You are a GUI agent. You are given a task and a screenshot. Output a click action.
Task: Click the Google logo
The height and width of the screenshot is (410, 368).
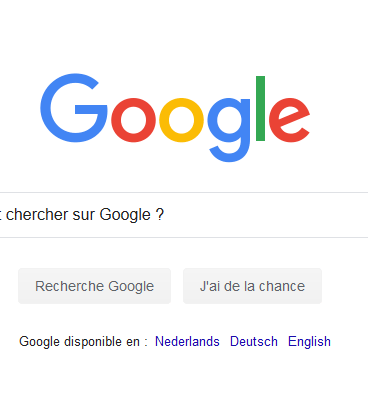tap(175, 118)
